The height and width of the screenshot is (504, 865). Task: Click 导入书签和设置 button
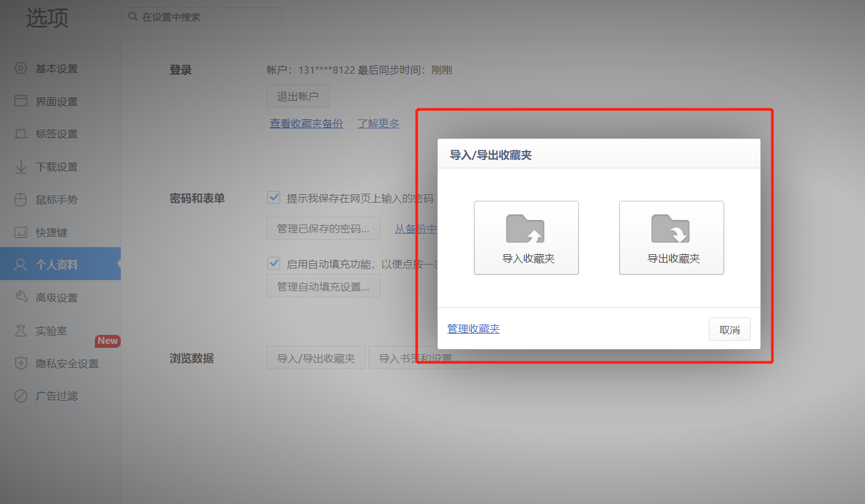[420, 358]
